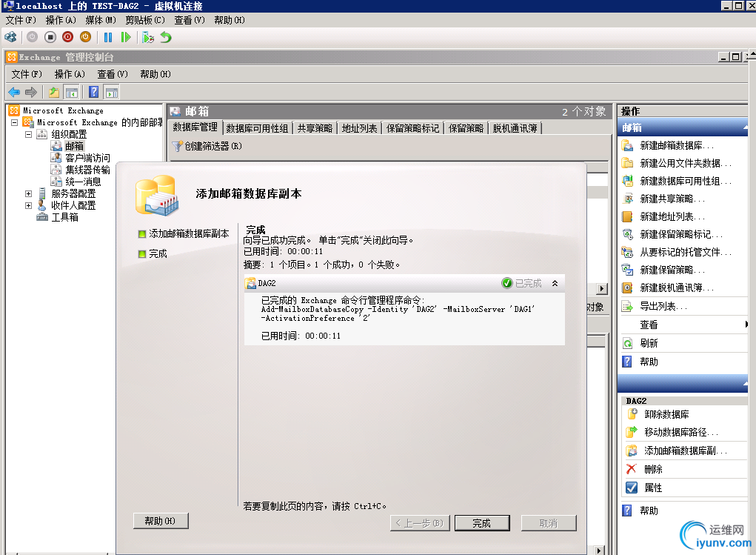This screenshot has width=756, height=555.
Task: Collapse the 组织配置 tree node
Action: pos(28,134)
